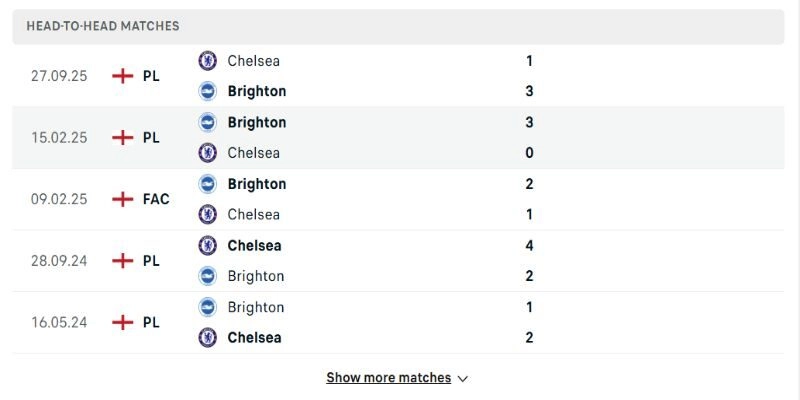This screenshot has width=800, height=400.
Task: Click England flag beside 27.09.25 PL
Action: tap(123, 76)
